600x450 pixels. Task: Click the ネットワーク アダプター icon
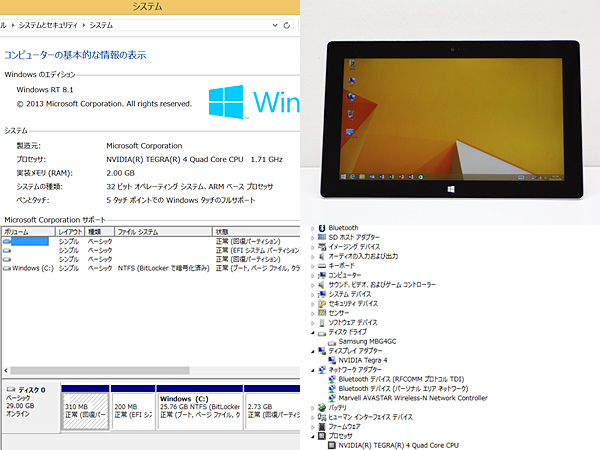[x=322, y=370]
